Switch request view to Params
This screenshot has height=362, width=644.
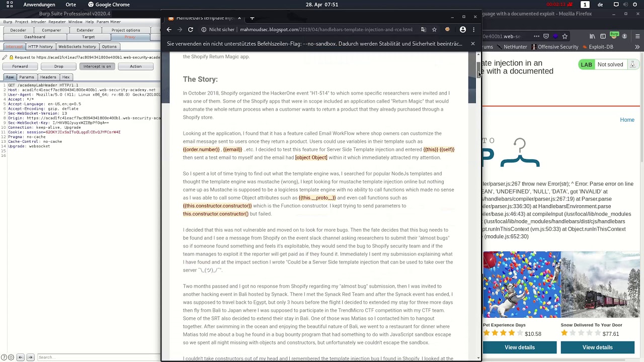pos(27,77)
